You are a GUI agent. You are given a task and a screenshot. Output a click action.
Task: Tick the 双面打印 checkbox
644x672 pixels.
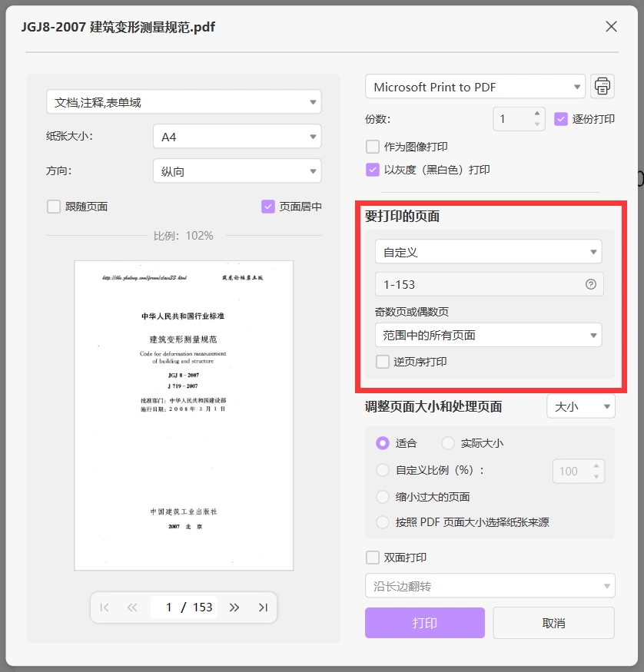click(x=373, y=558)
